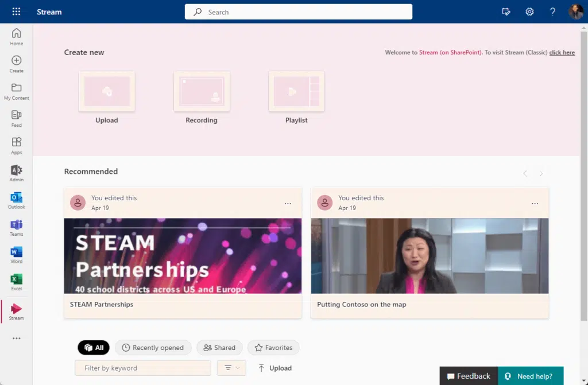Open the Feed icon

[16, 118]
